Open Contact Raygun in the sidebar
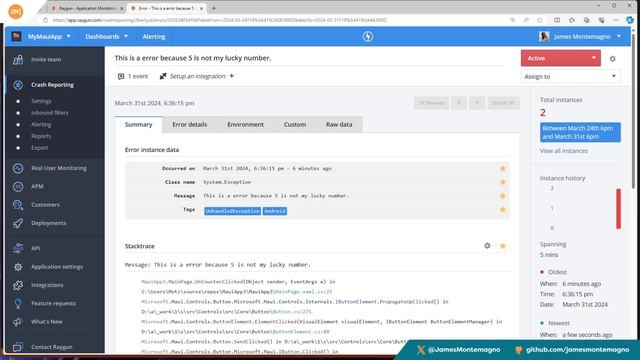Screen dimensions: 640x360 coord(51,347)
